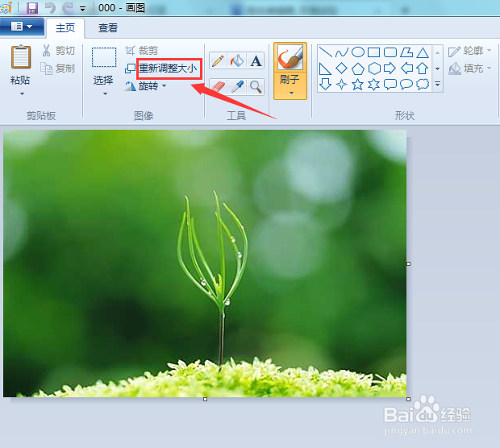Expand the 粘贴 dropdown arrow
The width and height of the screenshot is (500, 448).
[x=22, y=93]
